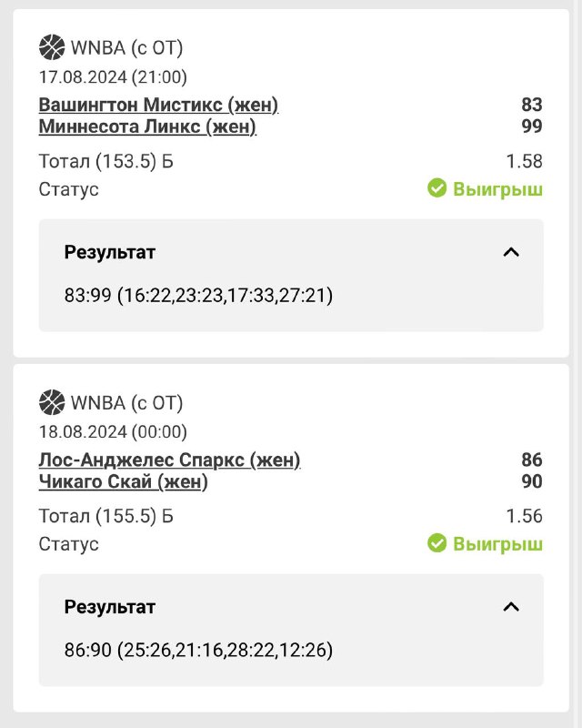The height and width of the screenshot is (728, 582).
Task: Collapse result chevron for the 83:99 game
Action: click(x=511, y=252)
